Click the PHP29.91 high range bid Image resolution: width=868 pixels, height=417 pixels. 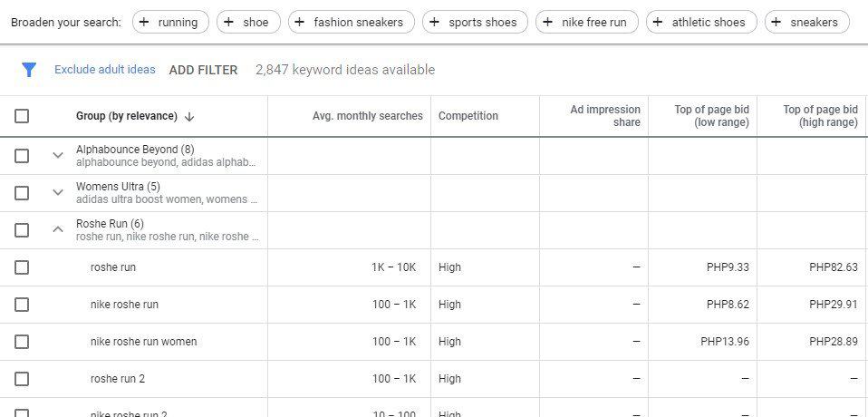pos(834,305)
